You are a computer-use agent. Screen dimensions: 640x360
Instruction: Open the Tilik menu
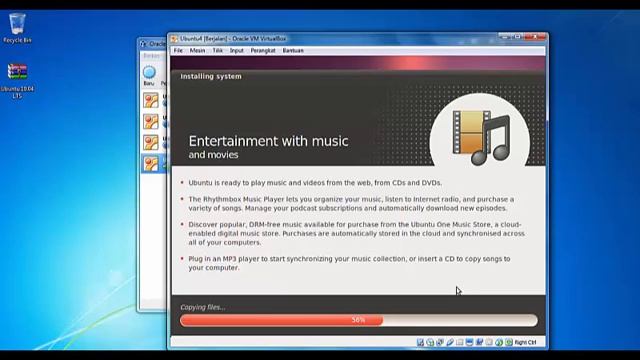tap(218, 51)
